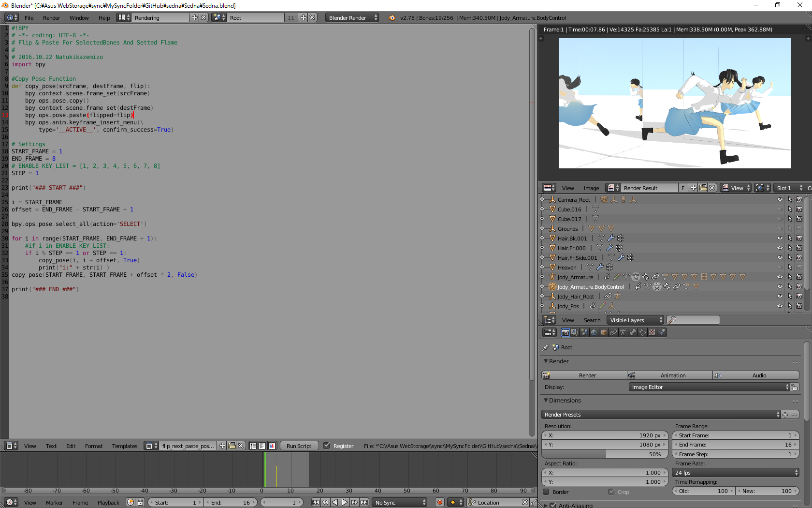Toggle selectability of Hair.Fr.000

[x=790, y=248]
